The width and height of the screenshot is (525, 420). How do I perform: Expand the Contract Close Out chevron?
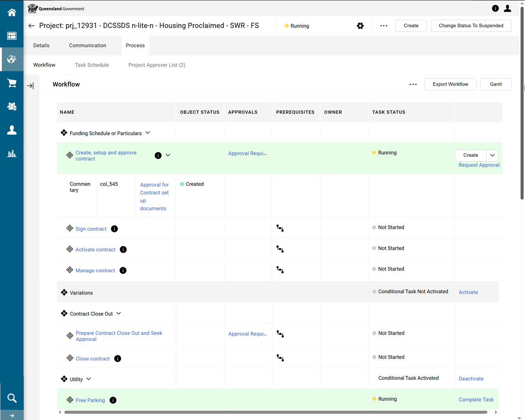(119, 313)
